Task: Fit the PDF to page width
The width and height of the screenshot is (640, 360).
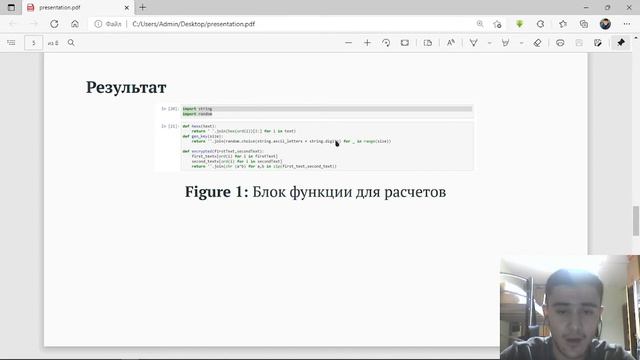Action: pyautogui.click(x=404, y=42)
